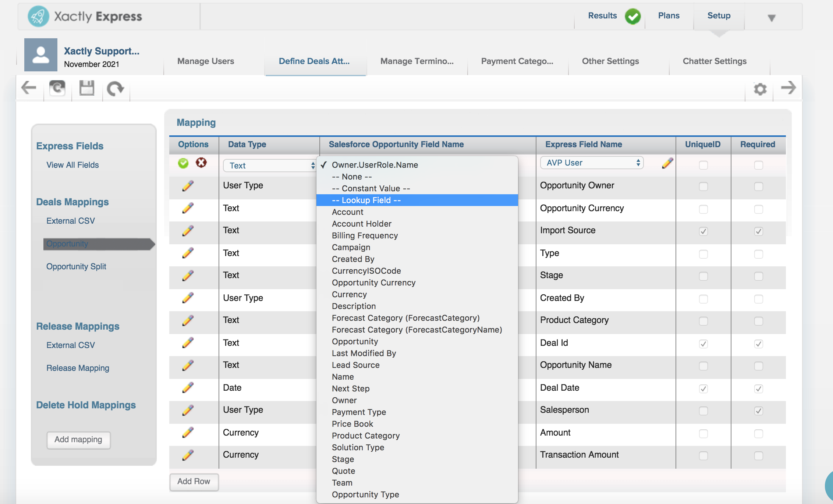Image resolution: width=833 pixels, height=504 pixels.
Task: Select '-- None --' option in dropdown
Action: coord(417,177)
